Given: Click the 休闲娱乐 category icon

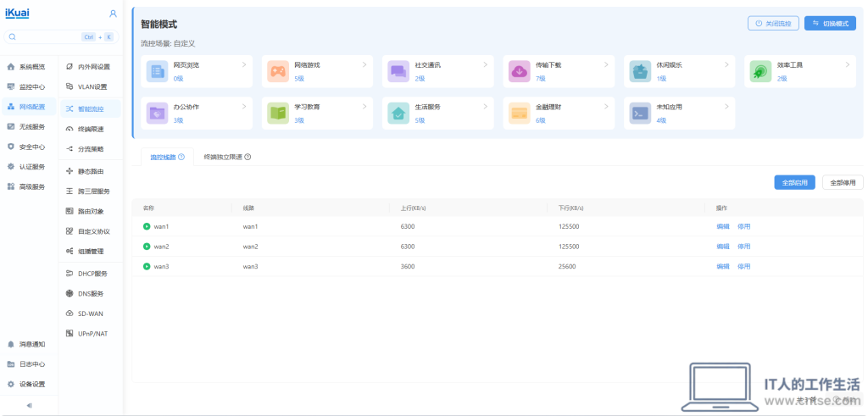Looking at the screenshot, I should (x=640, y=71).
